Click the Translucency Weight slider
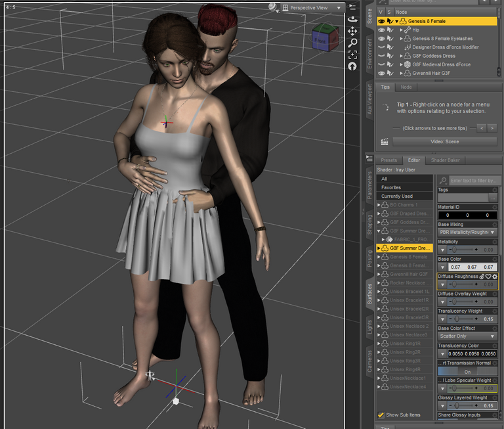This screenshot has height=429, width=504. tap(465, 319)
